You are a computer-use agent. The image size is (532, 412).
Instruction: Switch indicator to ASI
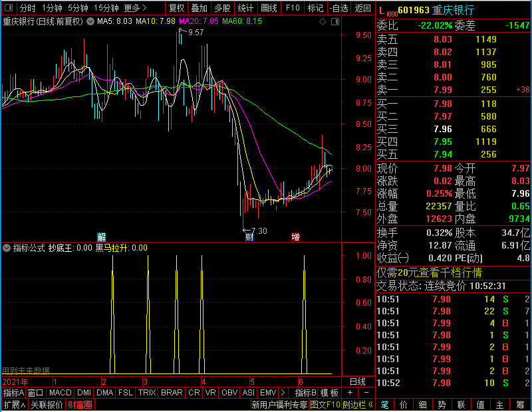[248, 393]
